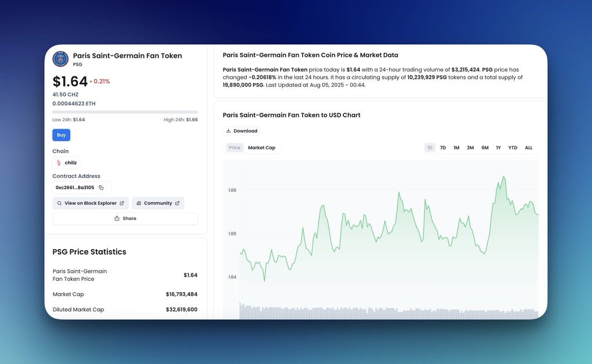Switch chart to Price view
Image resolution: width=592 pixels, height=364 pixels.
point(235,148)
